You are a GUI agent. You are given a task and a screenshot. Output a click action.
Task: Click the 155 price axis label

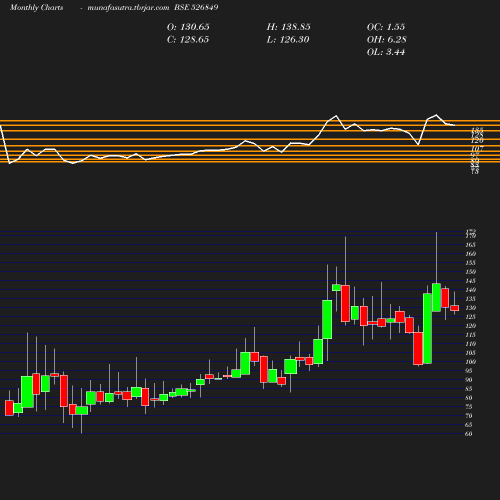(x=470, y=263)
